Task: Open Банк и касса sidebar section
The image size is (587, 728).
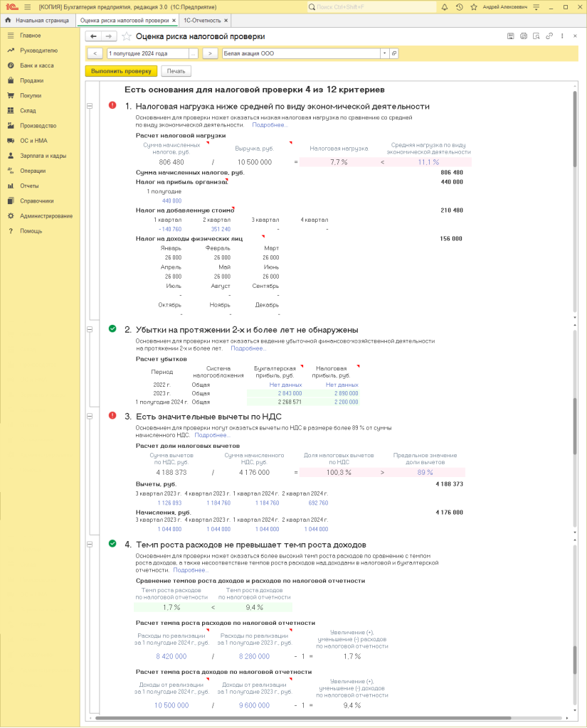Action: (x=36, y=65)
